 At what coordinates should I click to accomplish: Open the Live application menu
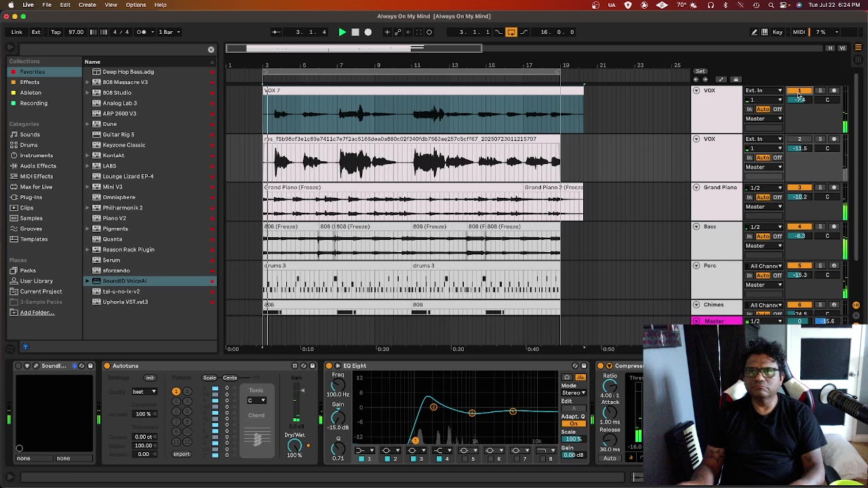coord(28,5)
